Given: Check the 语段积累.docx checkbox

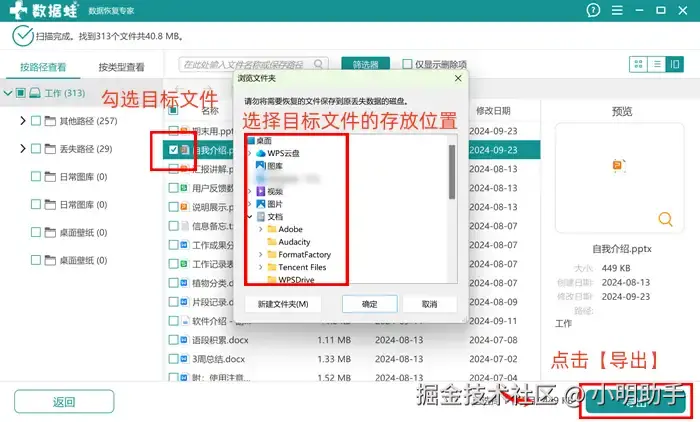Looking at the screenshot, I should [173, 340].
